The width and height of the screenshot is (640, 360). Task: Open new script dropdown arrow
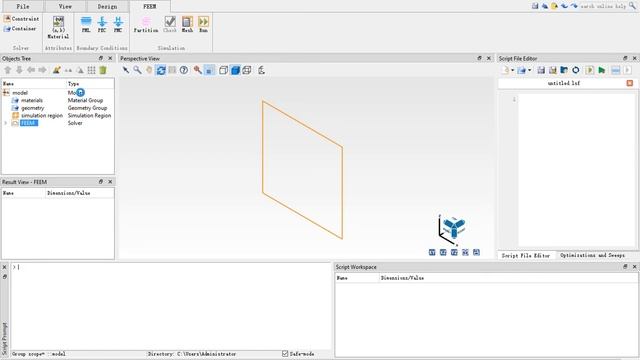(x=513, y=70)
